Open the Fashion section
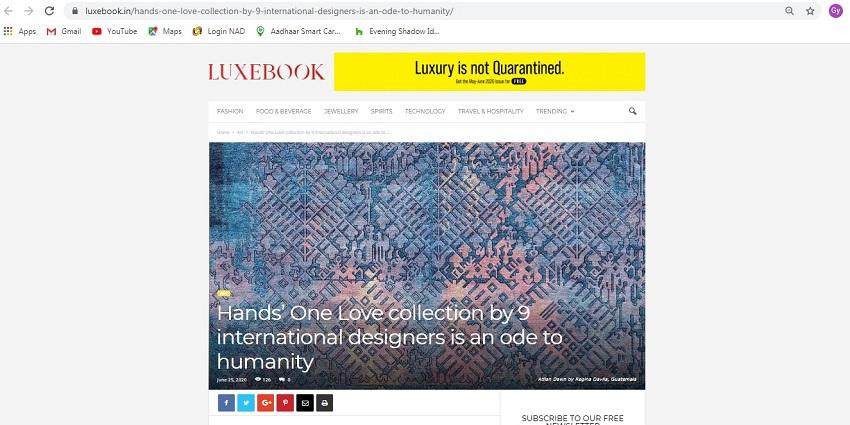Viewport: 850px width, 425px height. pos(230,111)
